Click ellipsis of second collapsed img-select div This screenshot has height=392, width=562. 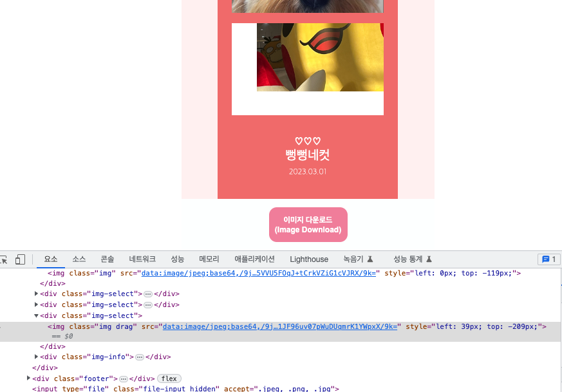(147, 305)
